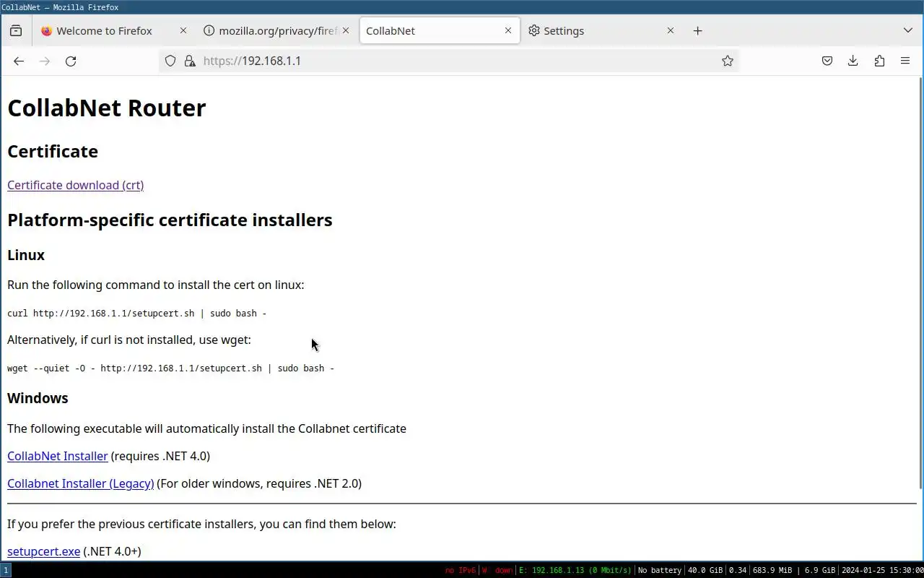The height and width of the screenshot is (578, 924).
Task: Click the 40.0 GiB disk status entry
Action: click(x=705, y=570)
